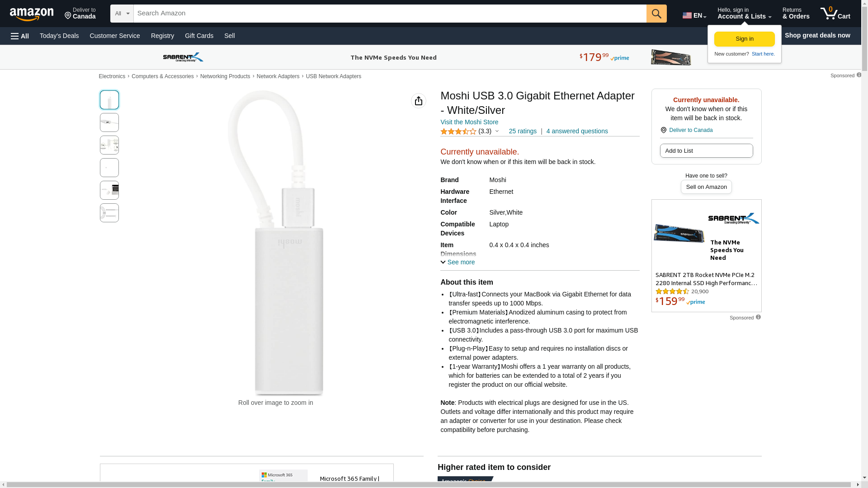Click the yellow Sign in button
The width and height of the screenshot is (868, 488).
pyautogui.click(x=744, y=39)
